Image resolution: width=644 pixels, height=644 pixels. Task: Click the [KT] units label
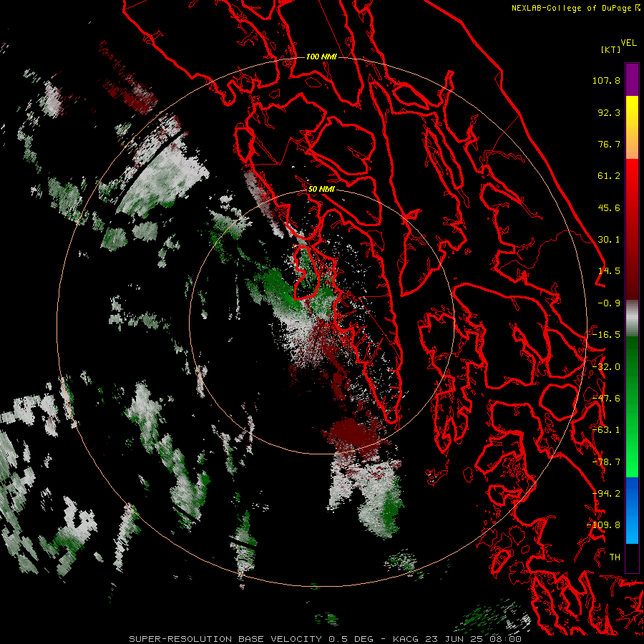(611, 49)
